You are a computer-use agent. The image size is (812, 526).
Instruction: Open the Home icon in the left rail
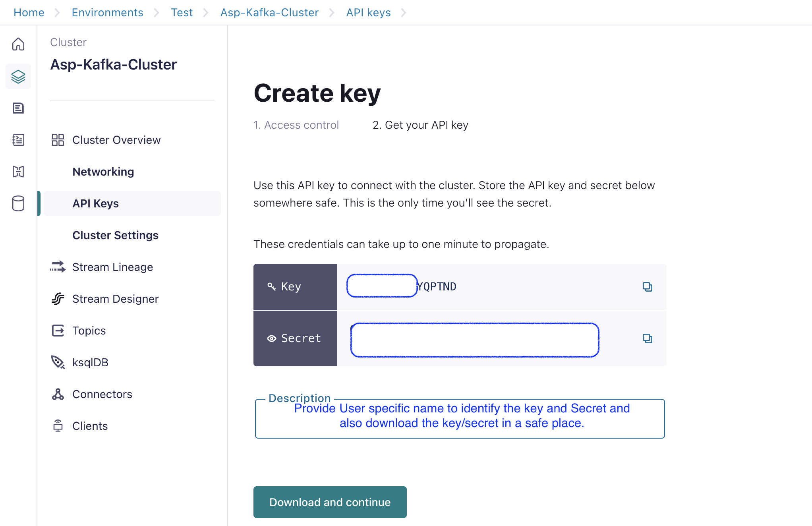click(18, 44)
